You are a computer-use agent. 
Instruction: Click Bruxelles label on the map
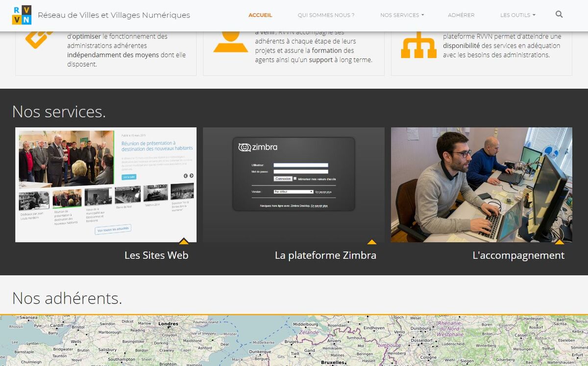[333, 363]
